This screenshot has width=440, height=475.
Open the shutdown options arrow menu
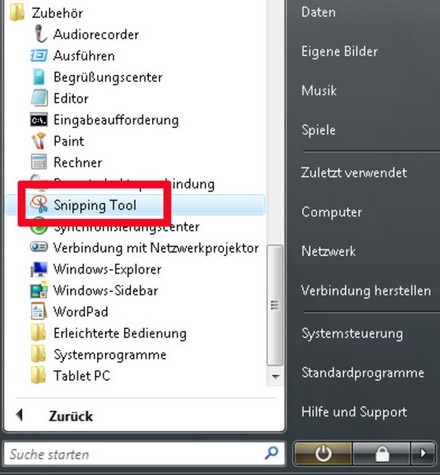[x=423, y=454]
